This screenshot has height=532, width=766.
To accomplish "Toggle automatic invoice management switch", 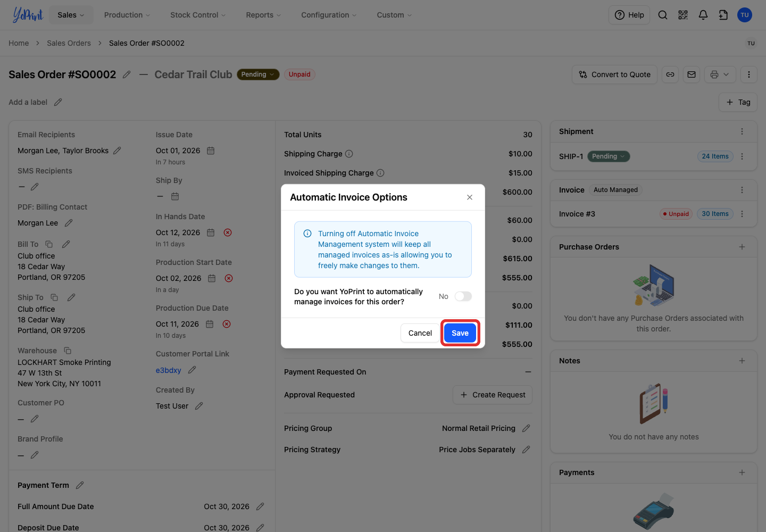I will tap(463, 296).
